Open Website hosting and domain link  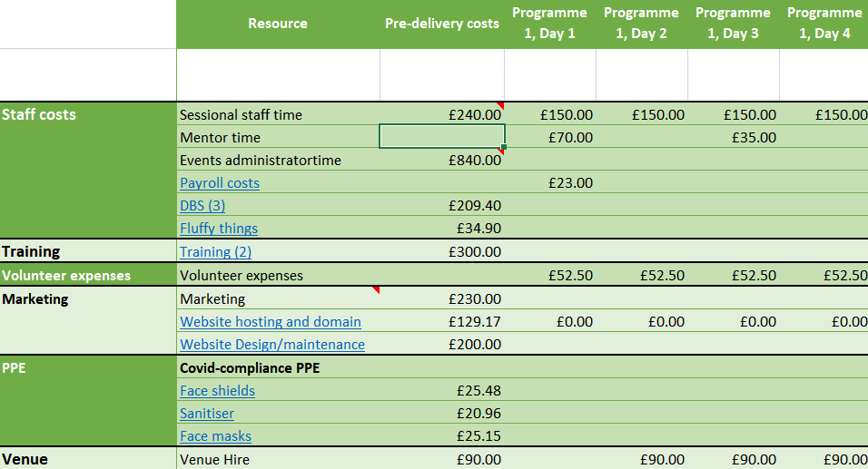click(270, 322)
